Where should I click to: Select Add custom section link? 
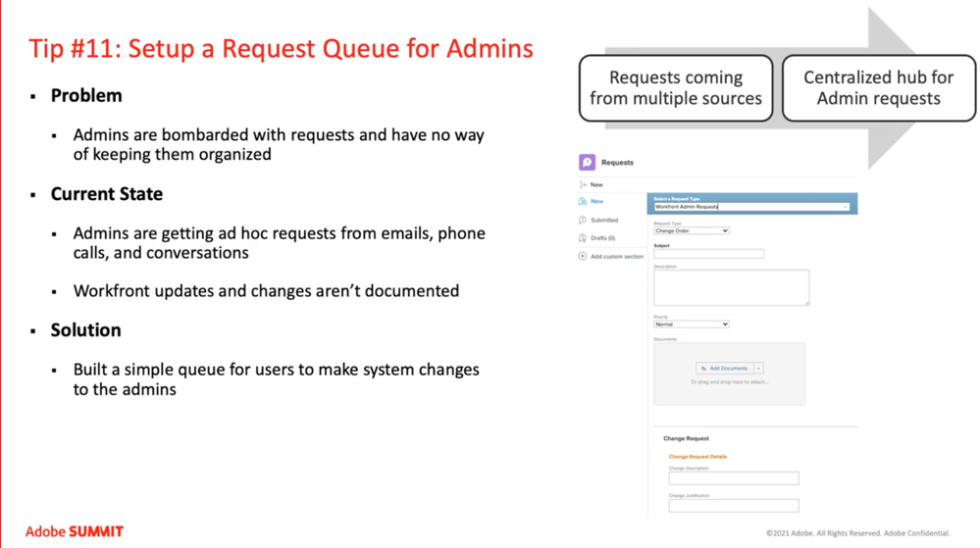click(617, 257)
